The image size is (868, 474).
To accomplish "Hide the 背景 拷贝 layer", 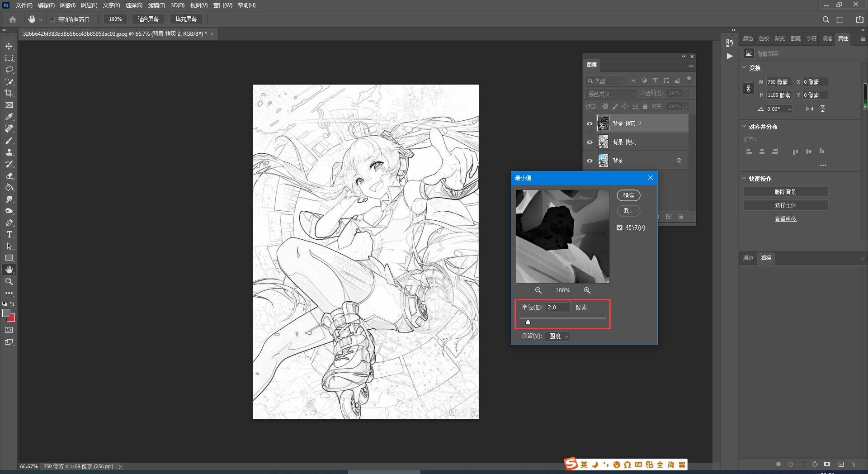I will coord(590,142).
